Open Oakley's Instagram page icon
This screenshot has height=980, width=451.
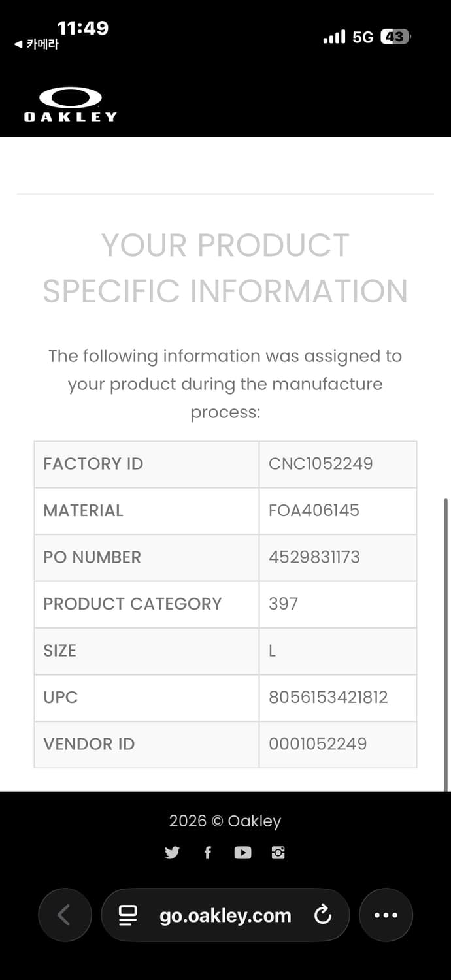[278, 853]
